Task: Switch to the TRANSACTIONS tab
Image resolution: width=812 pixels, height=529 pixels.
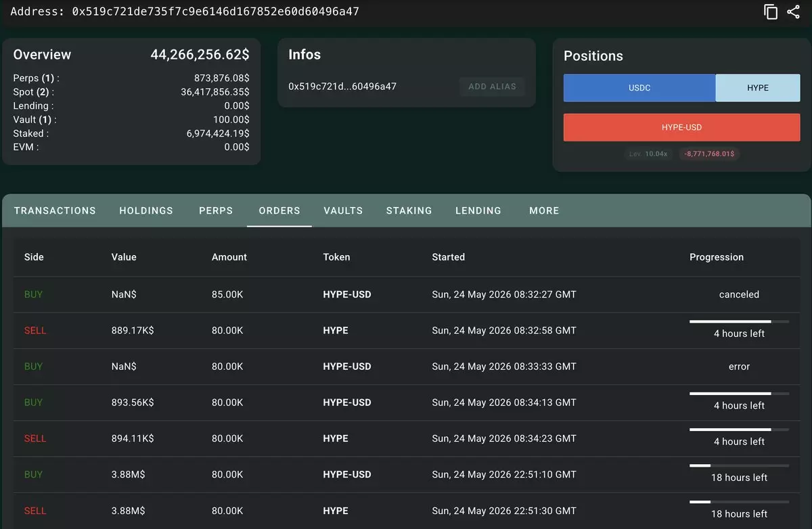Action: (55, 210)
